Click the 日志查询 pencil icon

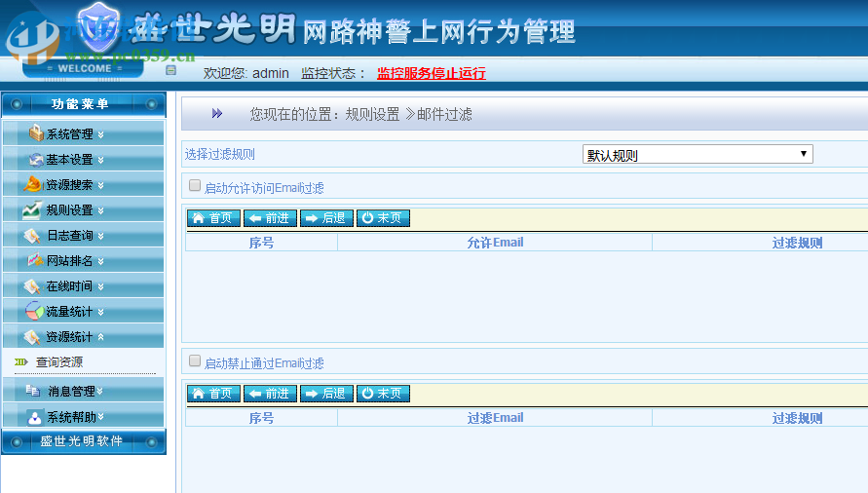point(32,236)
